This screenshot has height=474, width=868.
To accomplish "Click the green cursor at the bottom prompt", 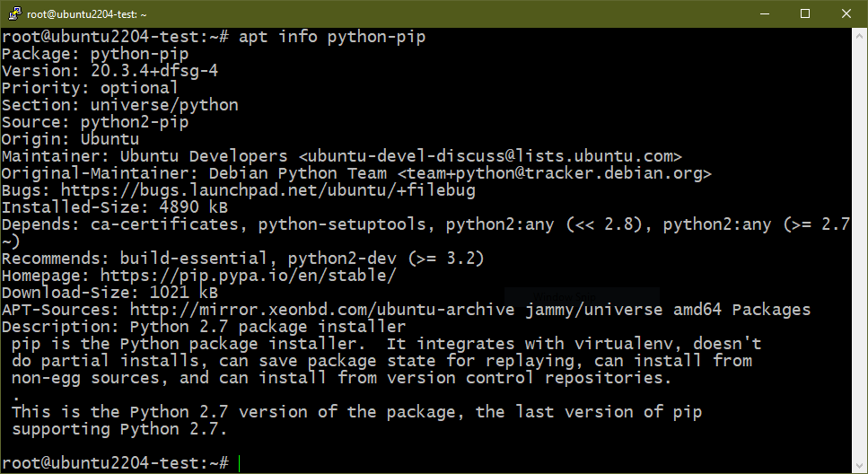I will click(239, 463).
